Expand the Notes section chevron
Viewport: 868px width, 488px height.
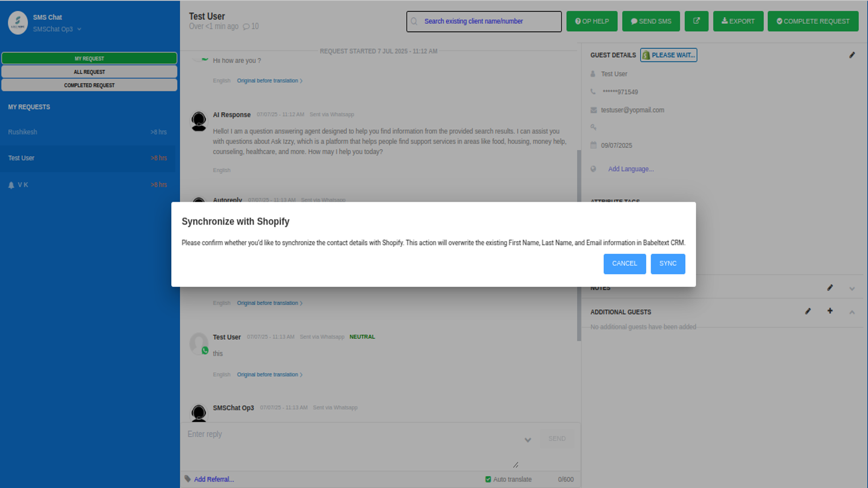pyautogui.click(x=852, y=288)
